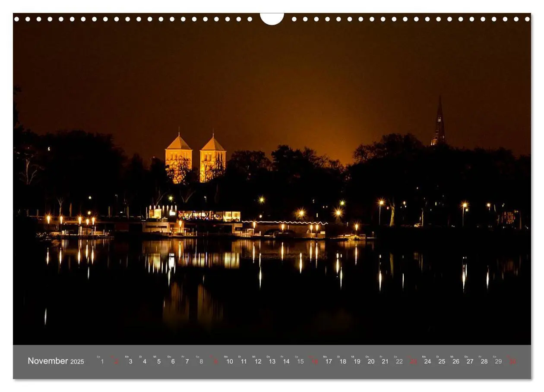This screenshot has width=544, height=392.
Task: Select date 27 in November strip
Action: tap(470, 361)
